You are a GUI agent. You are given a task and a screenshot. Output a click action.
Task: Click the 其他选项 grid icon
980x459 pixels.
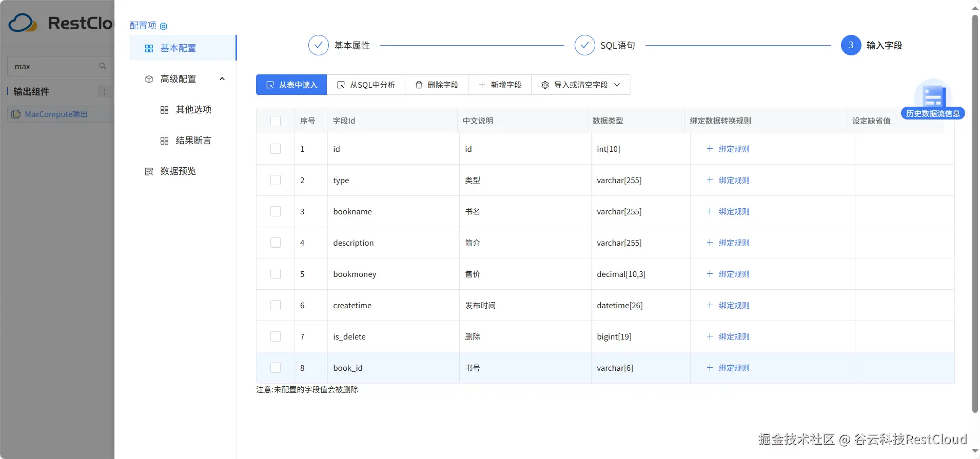[164, 110]
